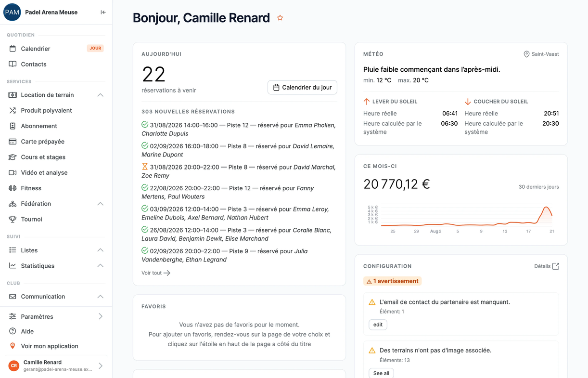Click the See all button for terrains

(381, 373)
